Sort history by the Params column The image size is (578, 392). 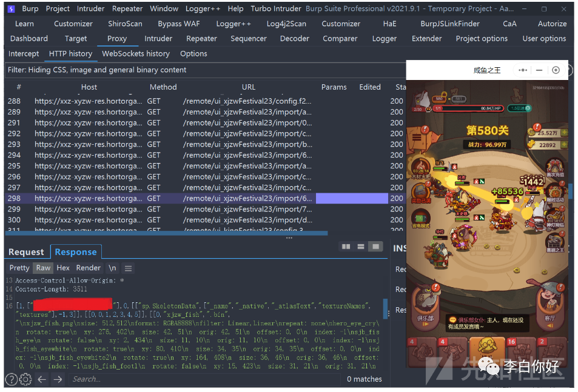click(334, 87)
